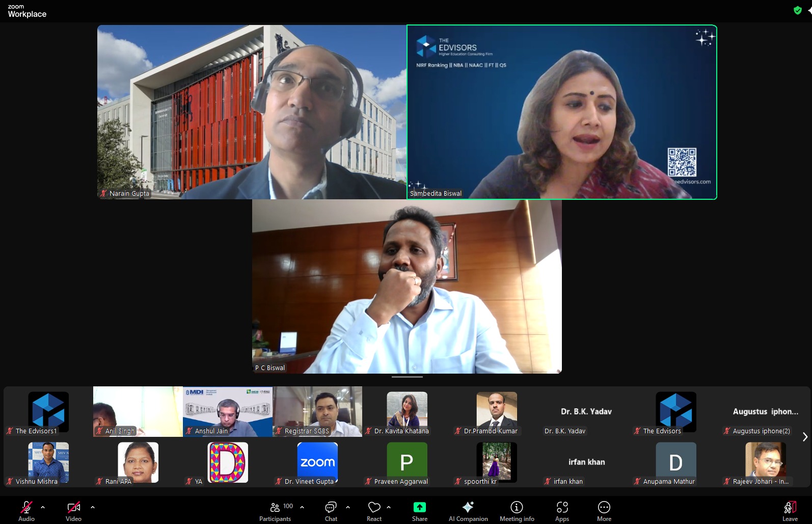
Task: Click muted mic icon beside Dr. Vineet Gupta
Action: point(279,481)
